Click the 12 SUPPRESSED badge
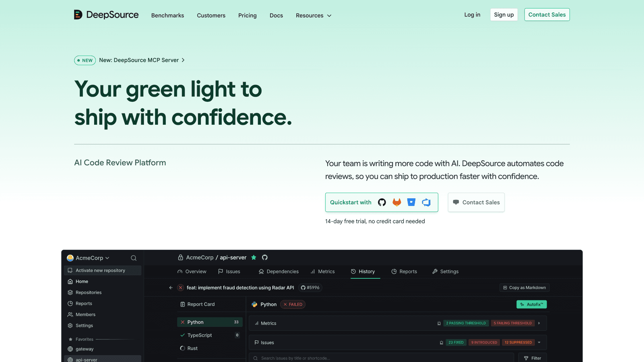The image size is (644, 362). coord(518,343)
